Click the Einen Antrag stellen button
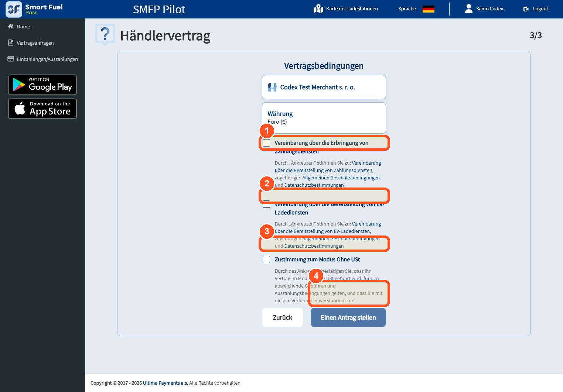The height and width of the screenshot is (392, 563). (348, 317)
